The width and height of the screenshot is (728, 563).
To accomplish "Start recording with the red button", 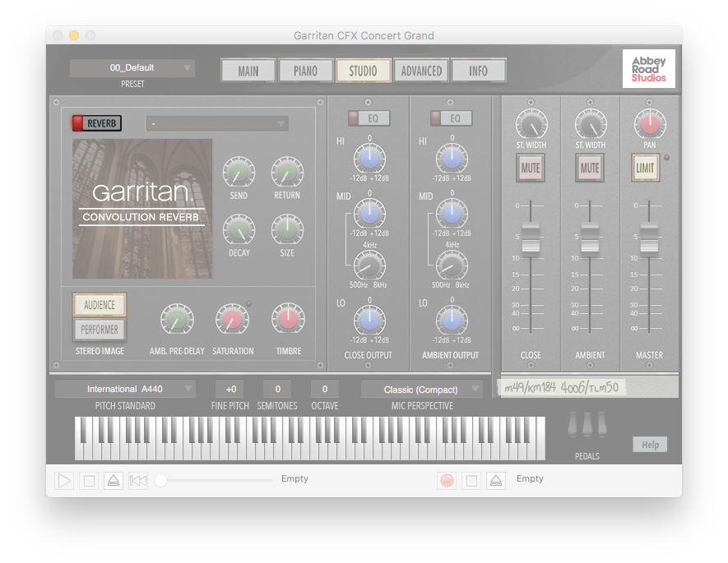I will pyautogui.click(x=447, y=481).
